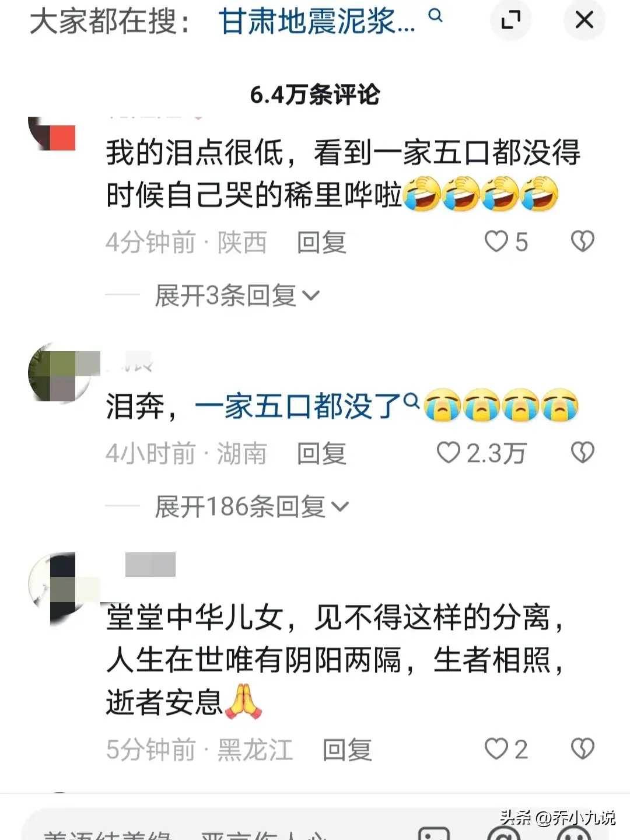Close the comments panel
The image size is (630, 840).
point(584,20)
